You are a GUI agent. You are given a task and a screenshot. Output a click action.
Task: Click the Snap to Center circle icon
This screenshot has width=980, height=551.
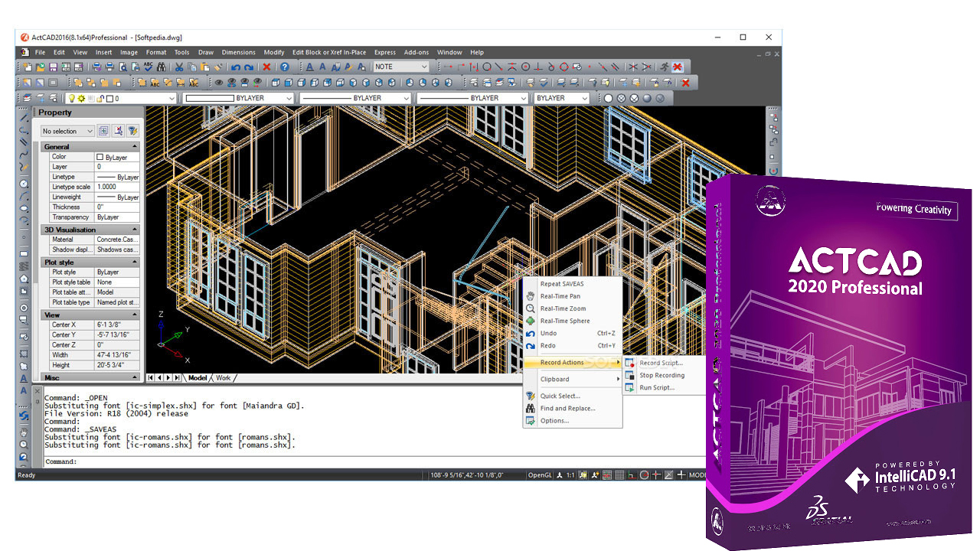coord(525,67)
